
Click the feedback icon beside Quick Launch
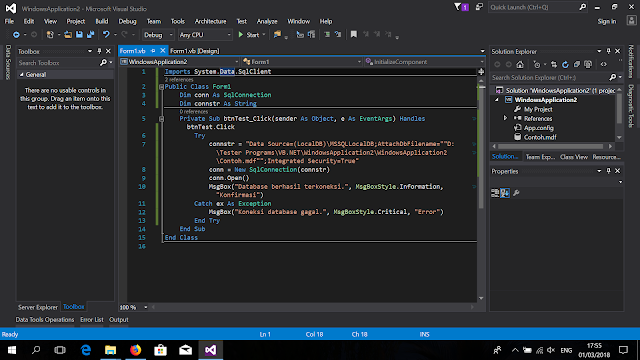479,7
